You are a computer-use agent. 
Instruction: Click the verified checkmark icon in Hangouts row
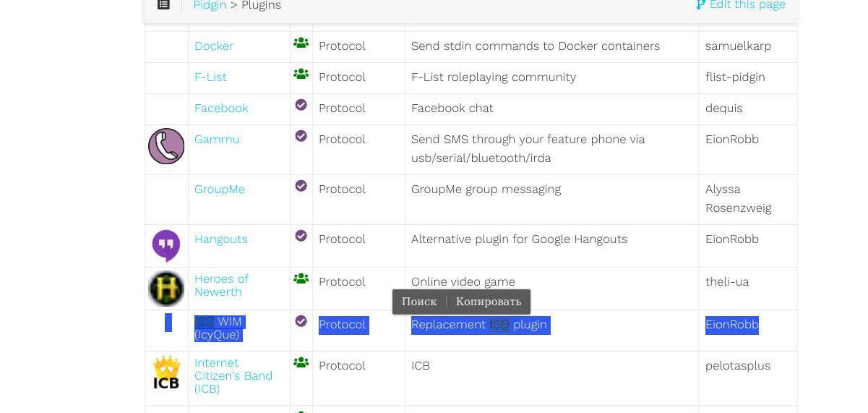(x=301, y=236)
